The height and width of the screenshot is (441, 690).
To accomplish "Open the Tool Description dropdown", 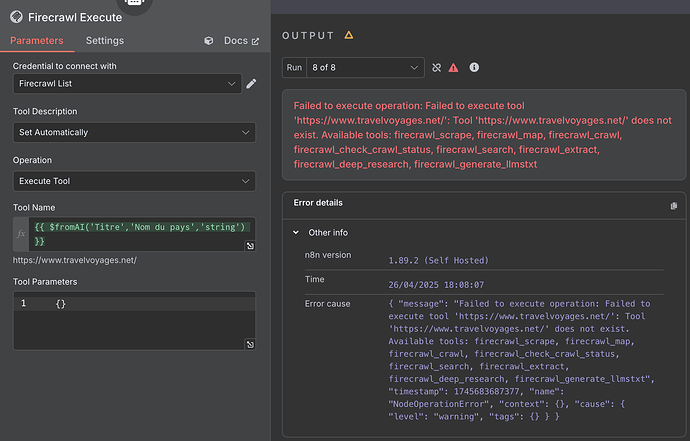I will (134, 132).
